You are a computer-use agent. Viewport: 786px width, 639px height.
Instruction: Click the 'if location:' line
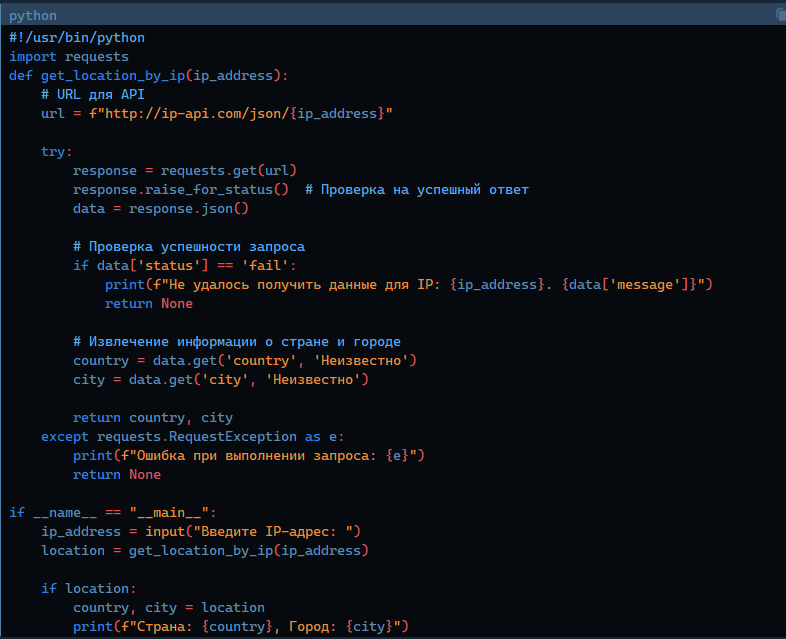(x=89, y=589)
